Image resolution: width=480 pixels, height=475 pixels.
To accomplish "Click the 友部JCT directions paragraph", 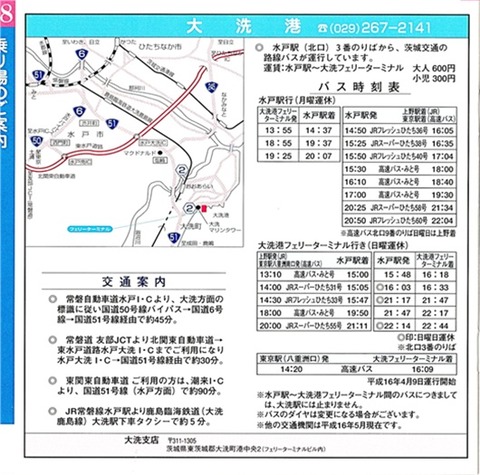I will [x=136, y=350].
